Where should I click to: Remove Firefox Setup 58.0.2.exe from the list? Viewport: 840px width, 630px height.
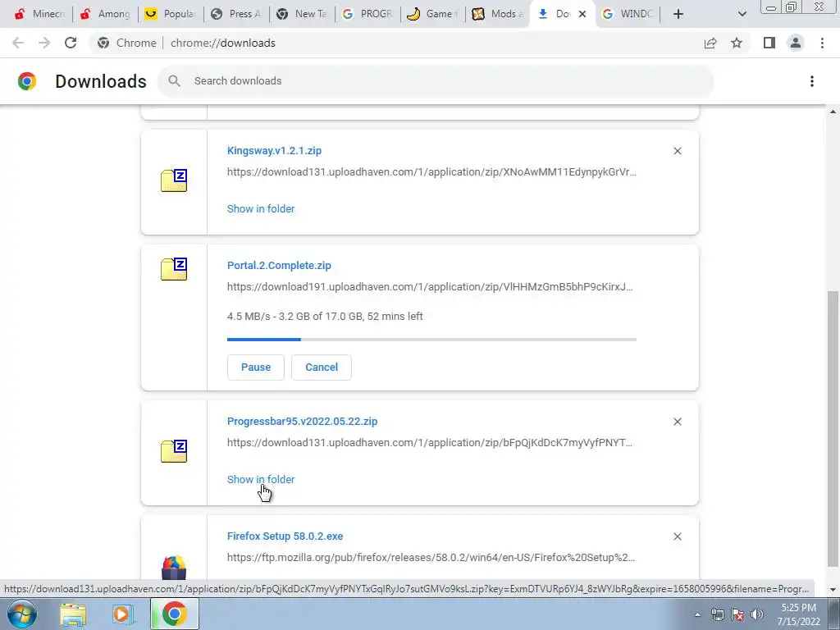(x=678, y=536)
